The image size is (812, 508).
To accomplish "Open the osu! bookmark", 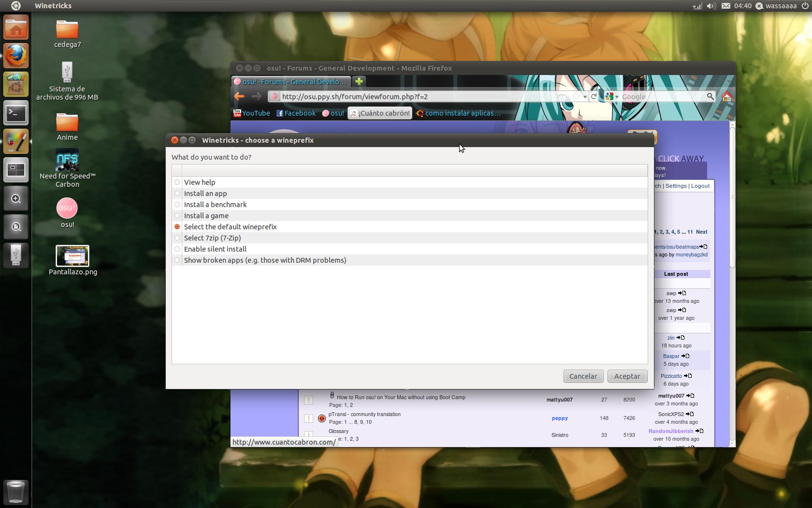I will pyautogui.click(x=333, y=113).
